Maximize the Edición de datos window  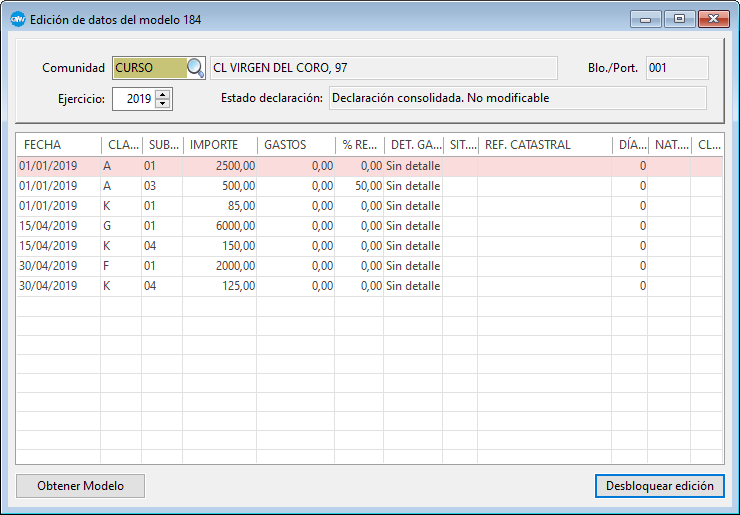tap(680, 19)
